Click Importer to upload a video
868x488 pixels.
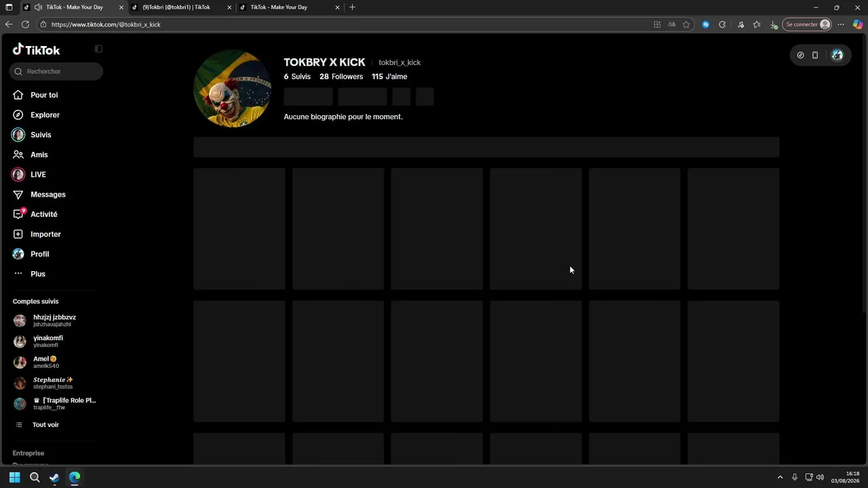45,235
